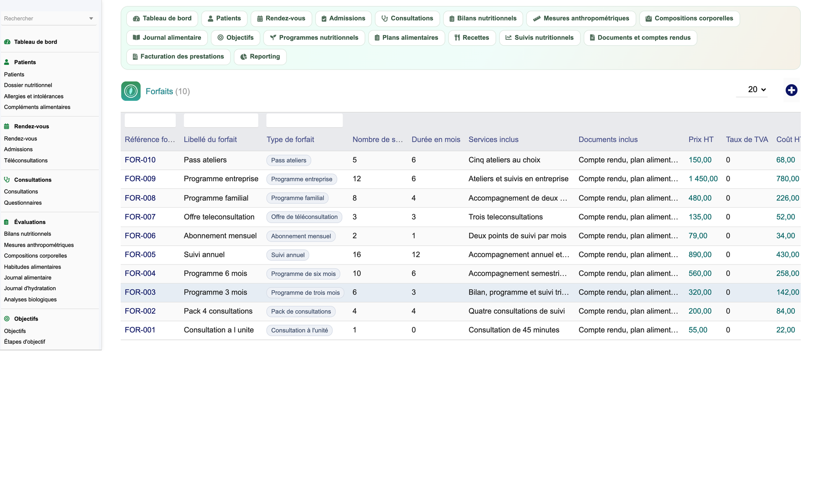The width and height of the screenshot is (815, 504).
Task: Open forfait FOR-009 link
Action: point(140,179)
